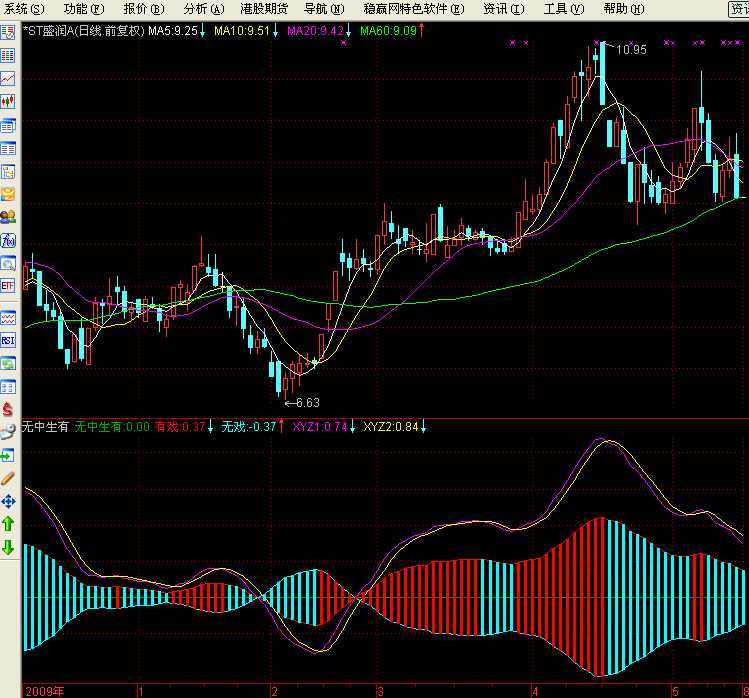Open the 分析 menu

click(202, 9)
